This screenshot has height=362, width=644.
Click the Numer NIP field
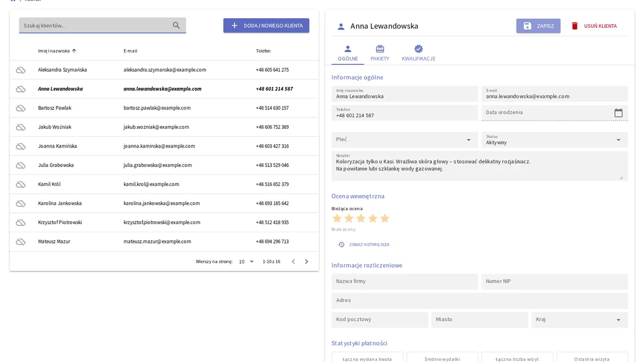click(554, 282)
